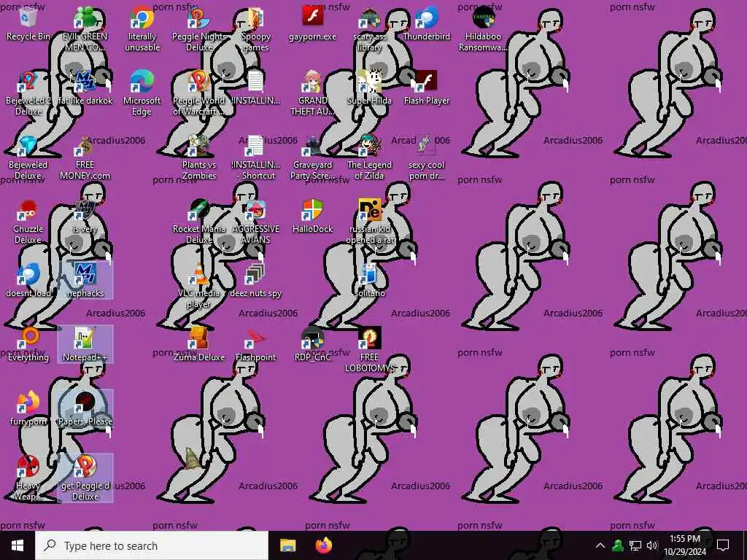Select the Super Hilda game icon
The height and width of the screenshot is (560, 747).
(370, 82)
